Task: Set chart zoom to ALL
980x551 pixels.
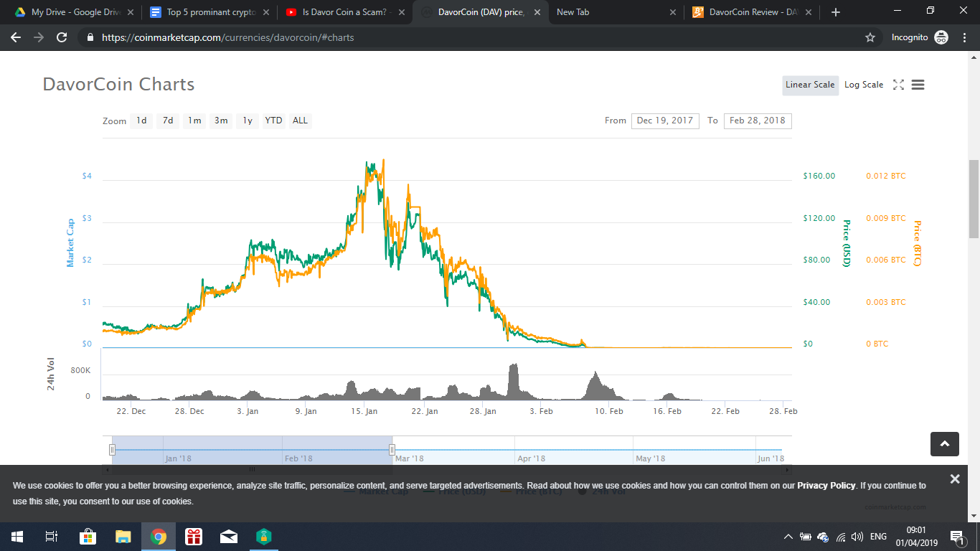Action: pos(300,121)
